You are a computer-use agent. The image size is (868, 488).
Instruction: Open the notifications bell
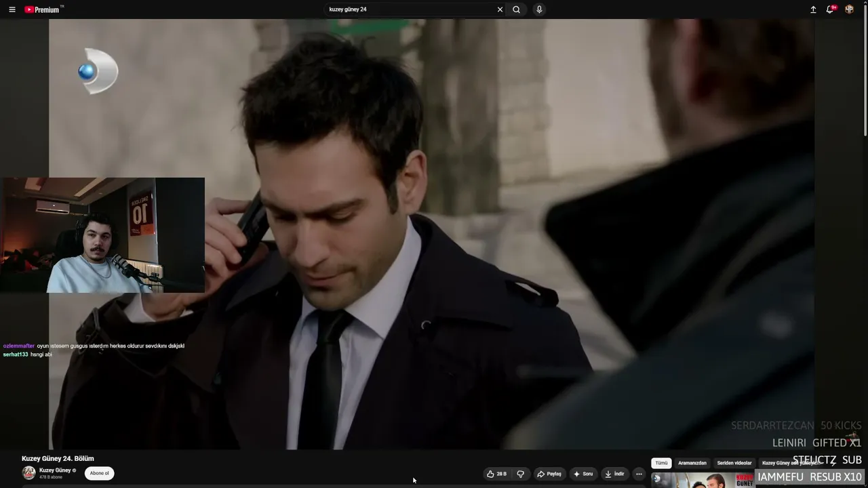click(x=830, y=9)
